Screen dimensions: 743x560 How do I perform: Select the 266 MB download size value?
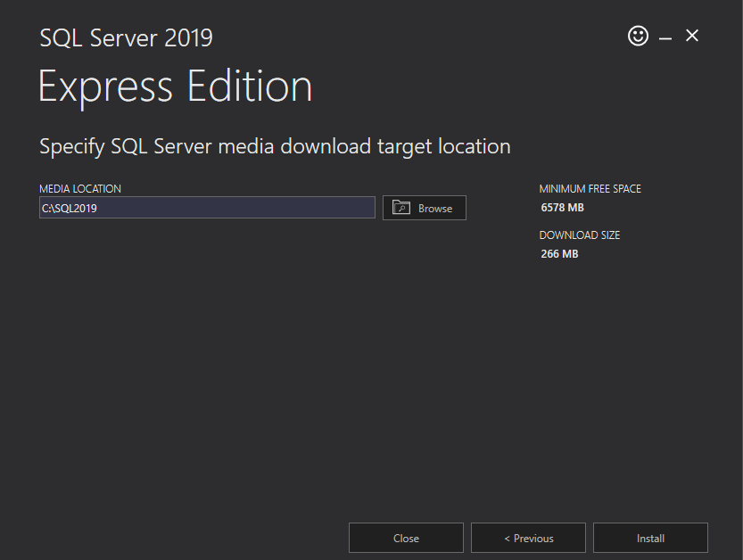tap(559, 254)
